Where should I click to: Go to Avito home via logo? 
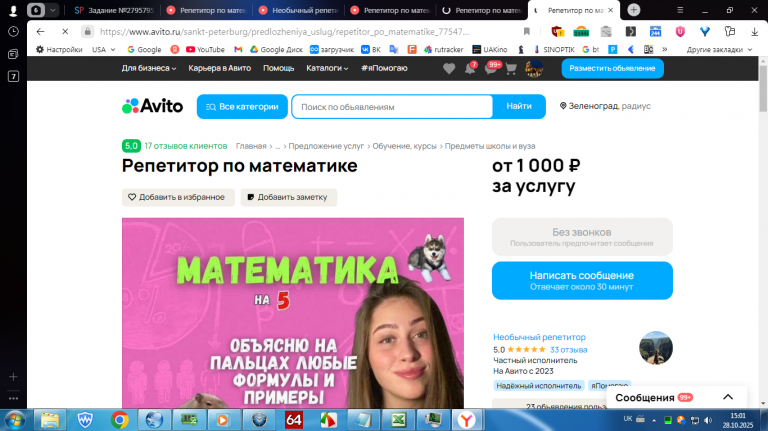(x=152, y=106)
